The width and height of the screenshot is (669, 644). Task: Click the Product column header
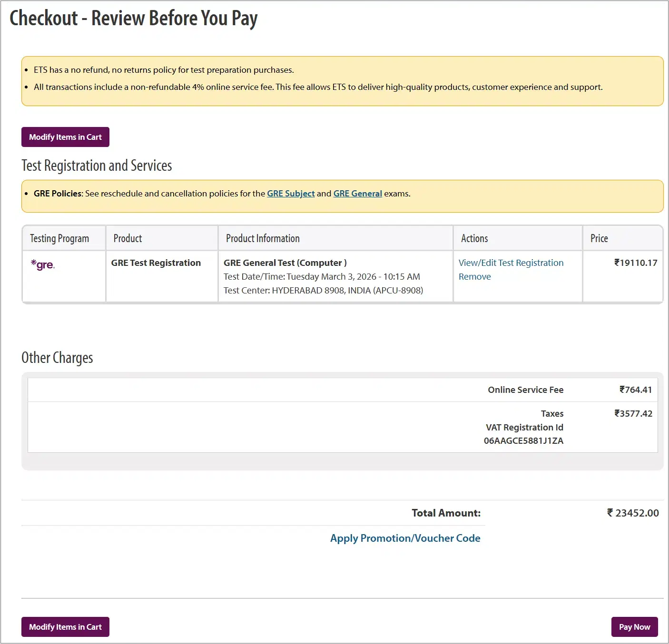128,238
